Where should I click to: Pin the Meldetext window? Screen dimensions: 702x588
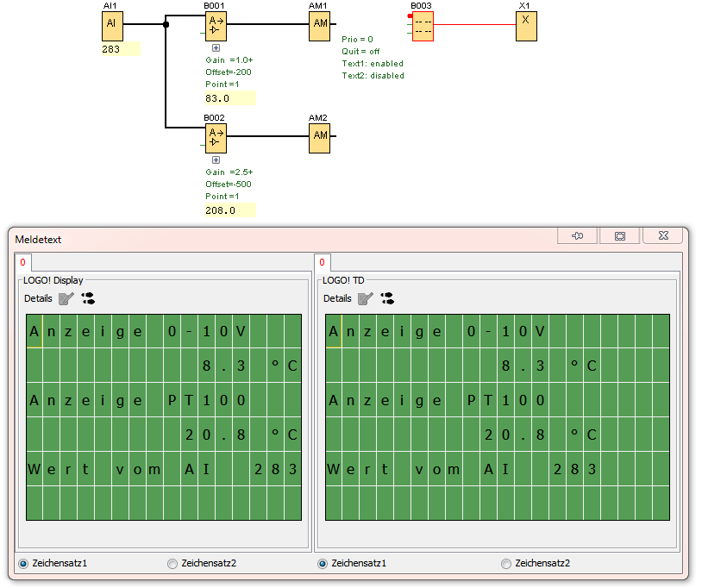578,236
